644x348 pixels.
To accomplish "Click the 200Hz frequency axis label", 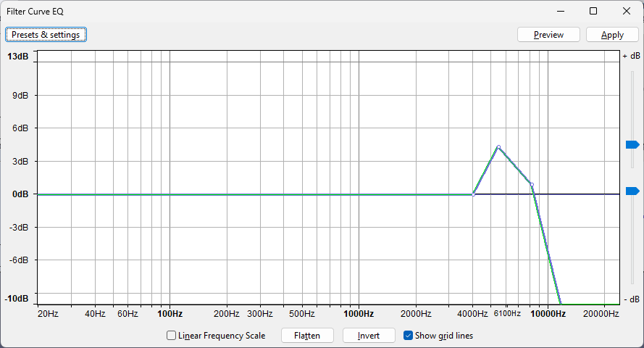I will click(227, 314).
